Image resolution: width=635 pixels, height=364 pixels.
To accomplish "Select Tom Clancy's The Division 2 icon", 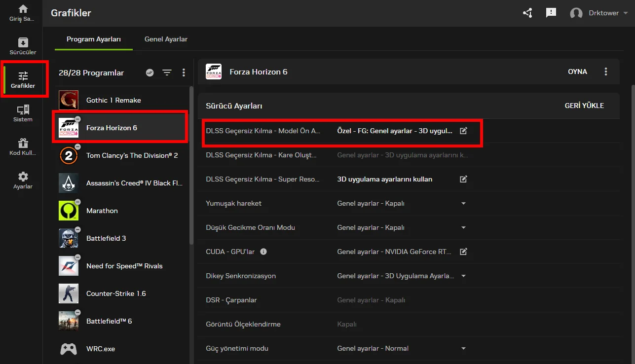I will (x=69, y=155).
